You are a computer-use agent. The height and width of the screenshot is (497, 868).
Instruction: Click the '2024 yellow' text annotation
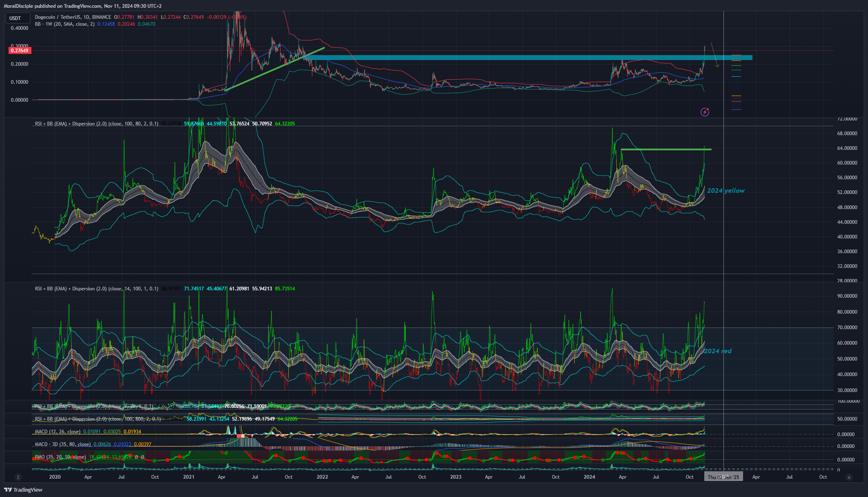pyautogui.click(x=726, y=191)
